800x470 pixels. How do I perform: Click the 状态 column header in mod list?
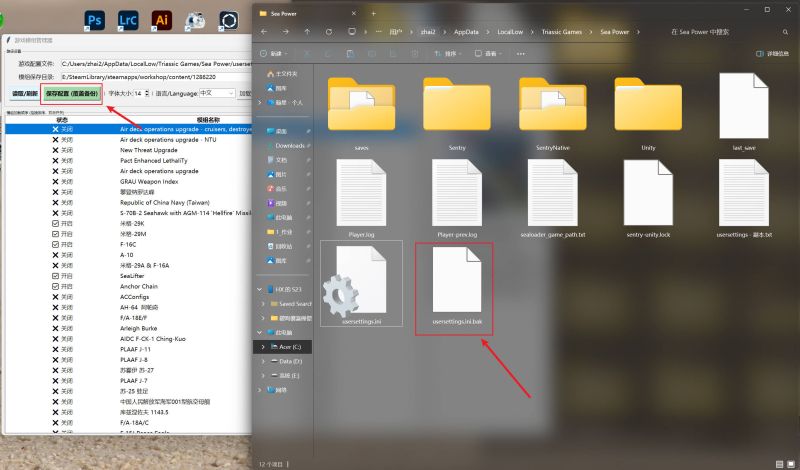pos(62,120)
